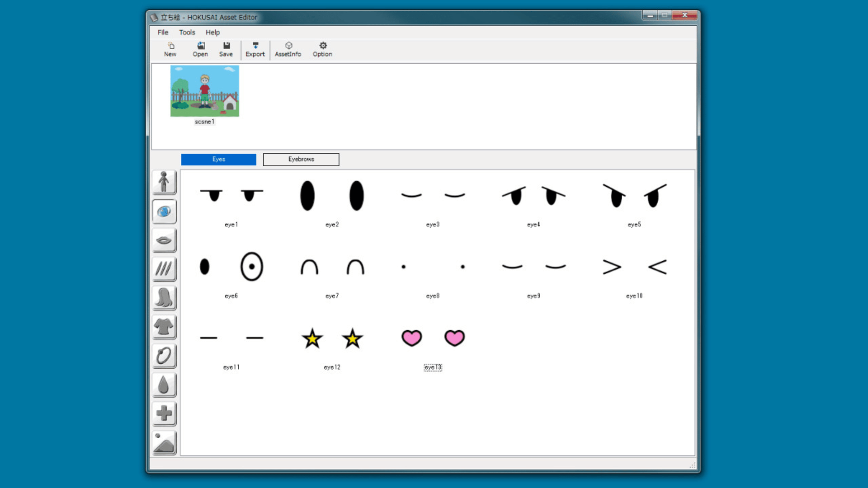Open the Option settings gear

(322, 49)
